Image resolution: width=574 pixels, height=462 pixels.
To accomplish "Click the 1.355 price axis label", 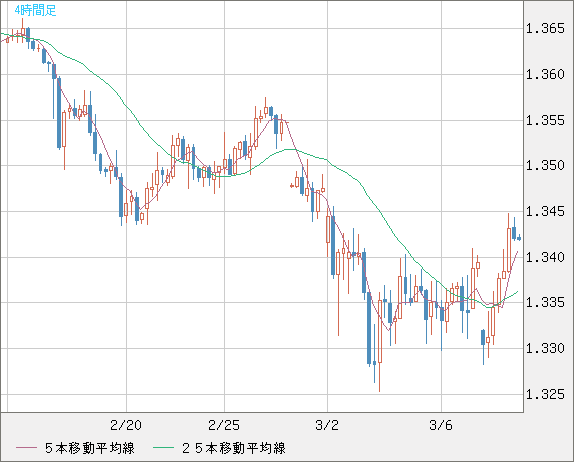I will [545, 120].
